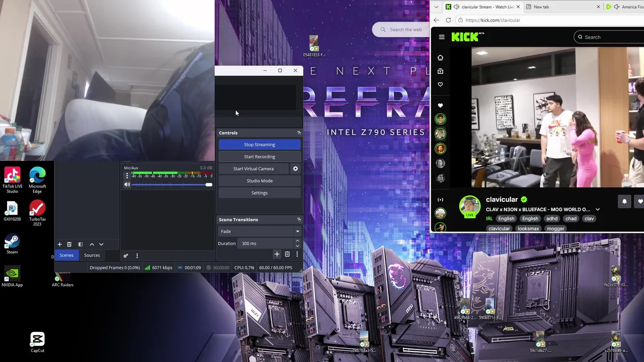The width and height of the screenshot is (644, 362).
Task: Select the looksmax tag
Action: 528,229
